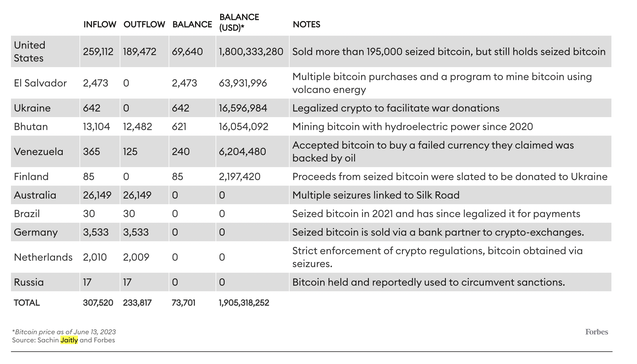This screenshot has width=637, height=364.
Task: Click Australia's Silk Road seizures note
Action: click(x=376, y=195)
